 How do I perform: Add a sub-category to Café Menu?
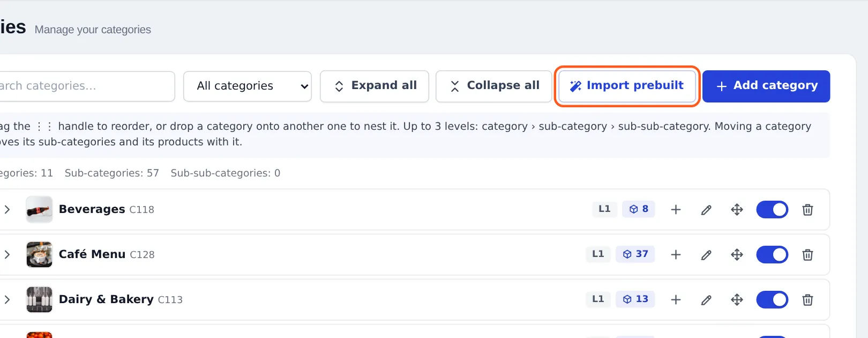676,255
